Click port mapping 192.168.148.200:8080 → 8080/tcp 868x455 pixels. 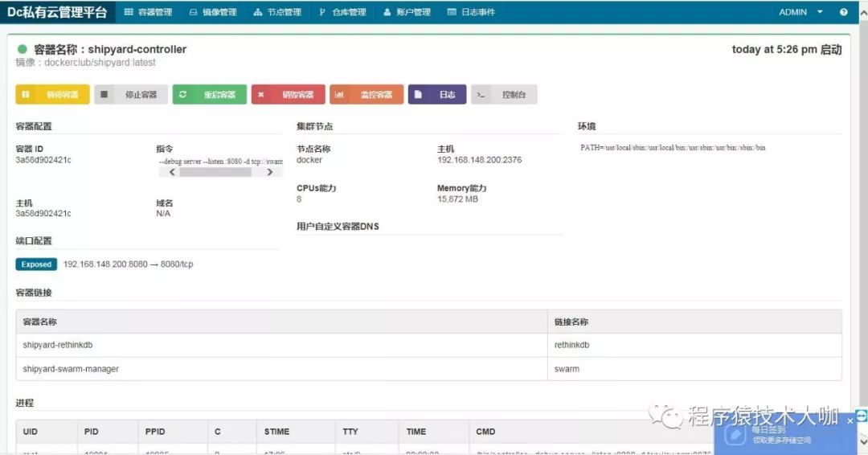pyautogui.click(x=128, y=264)
